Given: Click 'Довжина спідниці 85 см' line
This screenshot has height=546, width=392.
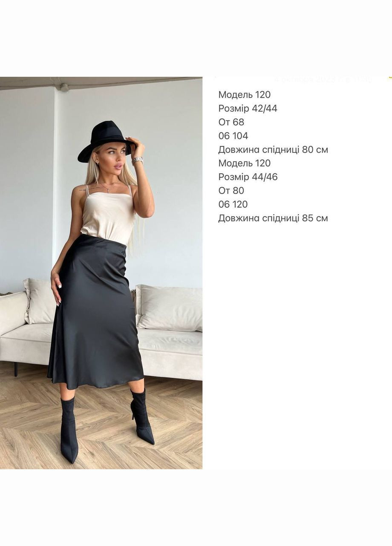Looking at the screenshot, I should pos(273,218).
